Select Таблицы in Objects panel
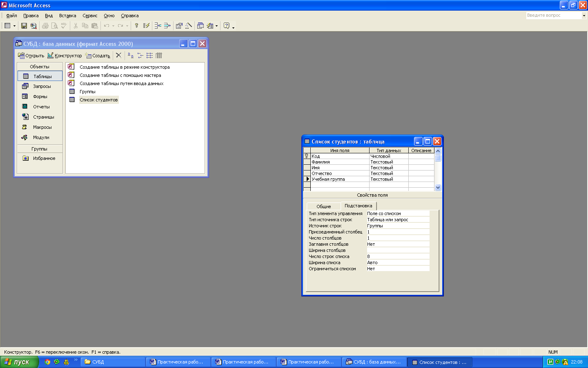 (40, 76)
